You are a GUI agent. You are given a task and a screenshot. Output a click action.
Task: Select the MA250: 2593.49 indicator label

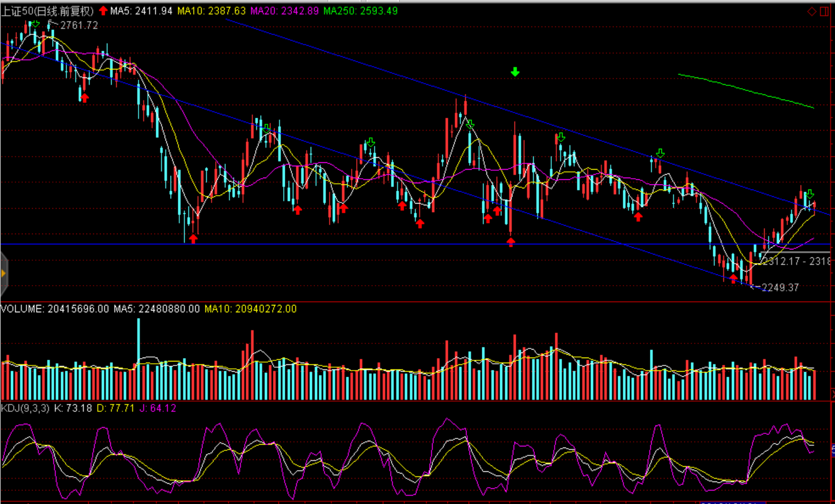pyautogui.click(x=361, y=11)
